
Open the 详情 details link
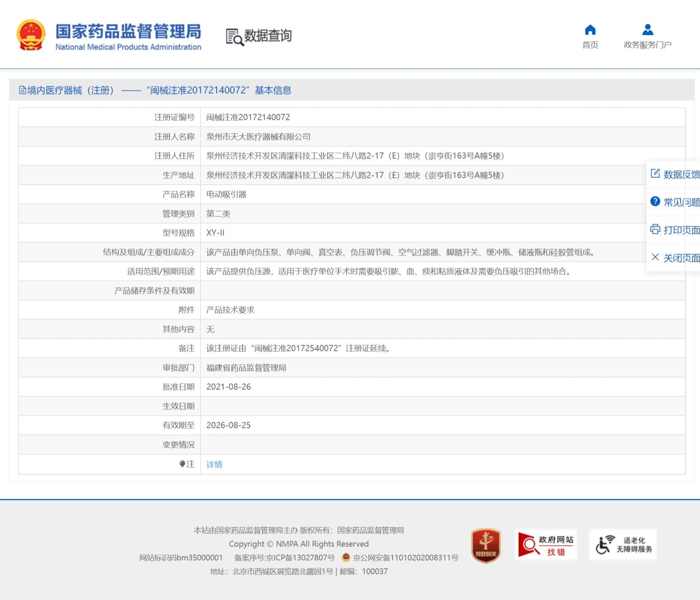point(214,464)
